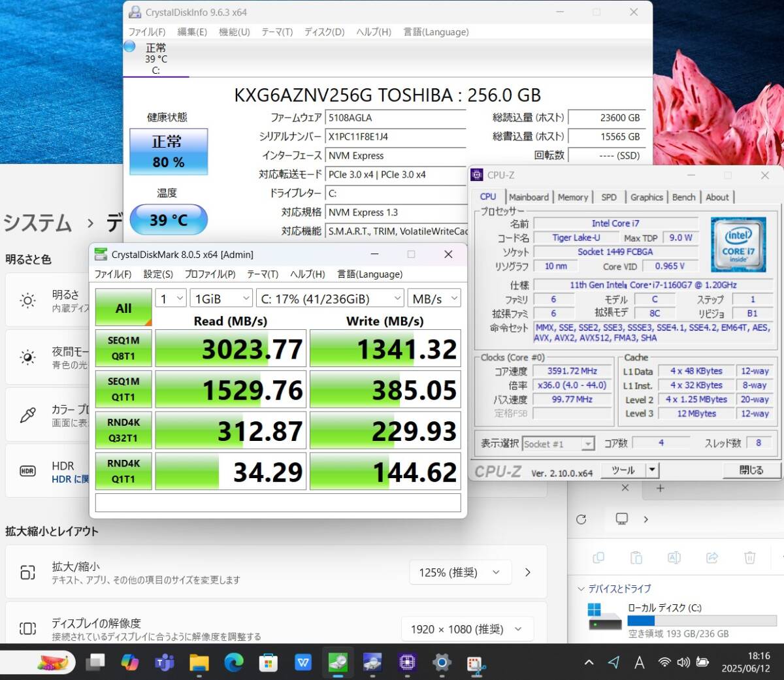
Task: Click the PC monitor icon in address bar
Action: coord(622,519)
